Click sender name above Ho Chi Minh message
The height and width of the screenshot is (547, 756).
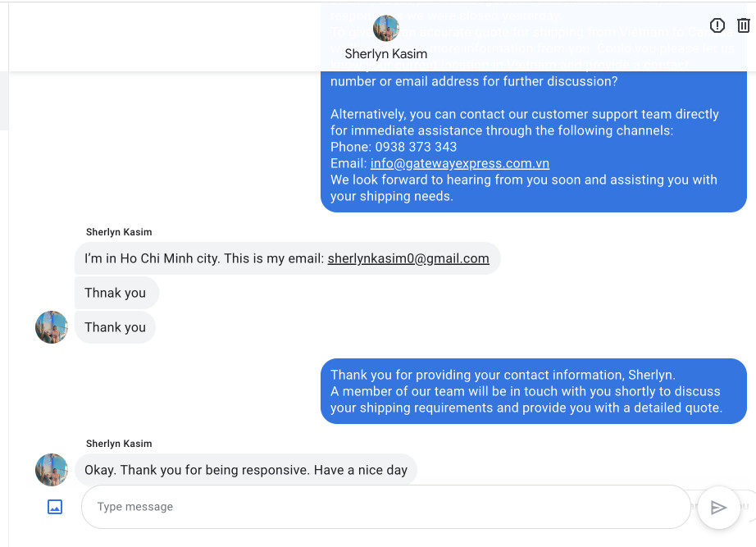click(x=119, y=232)
